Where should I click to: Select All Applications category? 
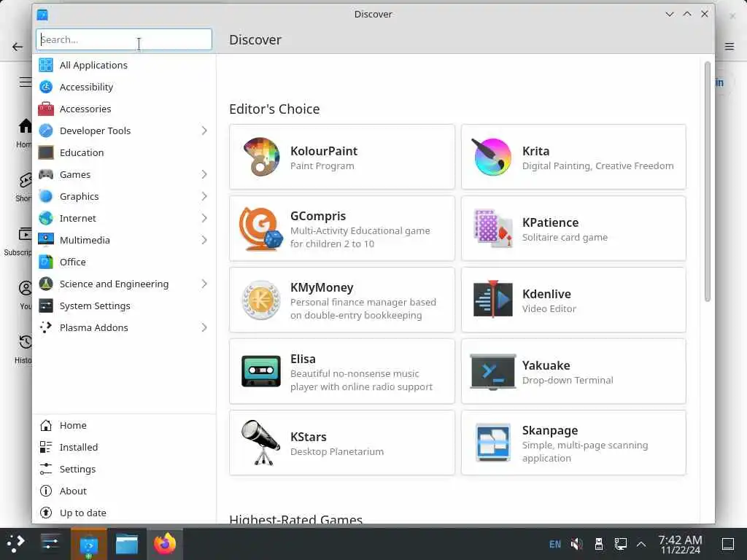click(124, 65)
